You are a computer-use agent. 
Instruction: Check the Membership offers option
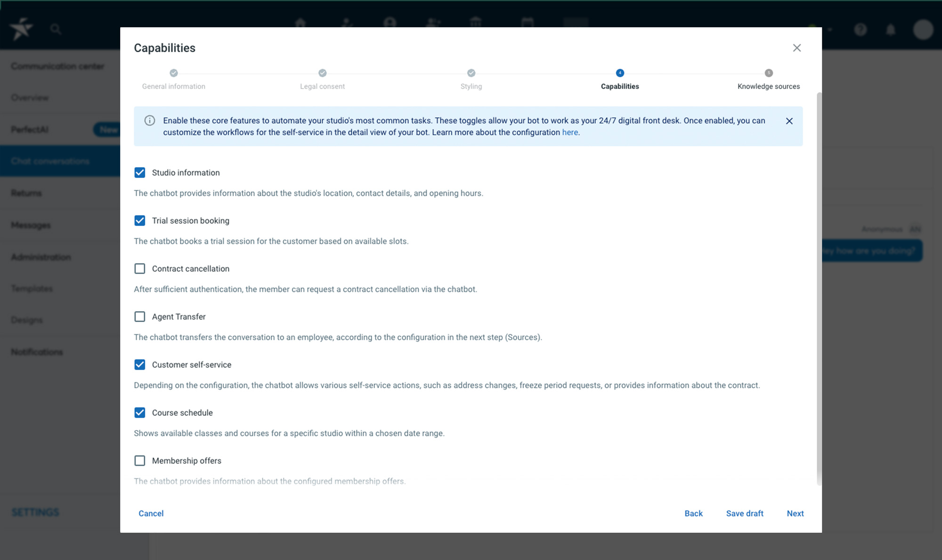pos(140,461)
